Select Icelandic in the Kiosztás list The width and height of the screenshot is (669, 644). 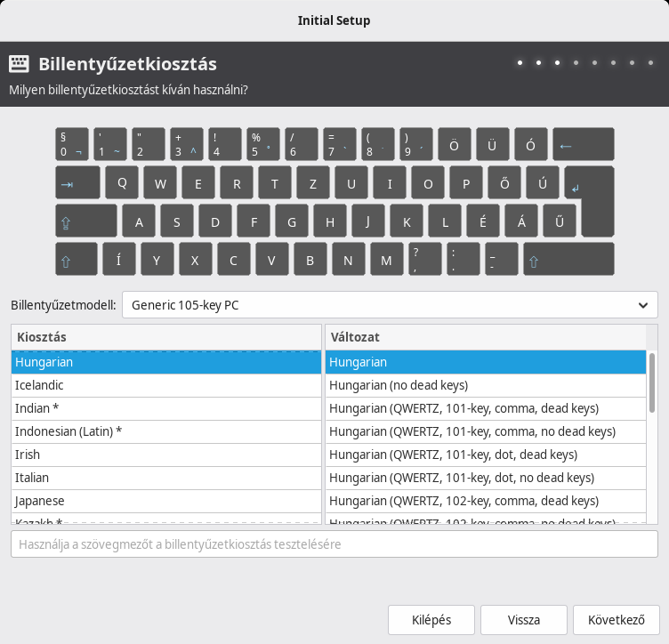(165, 385)
